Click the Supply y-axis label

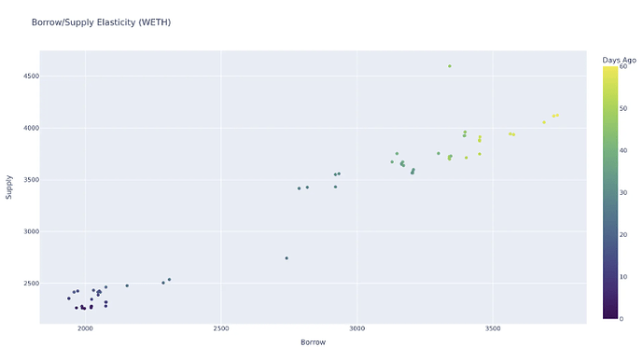(8, 187)
